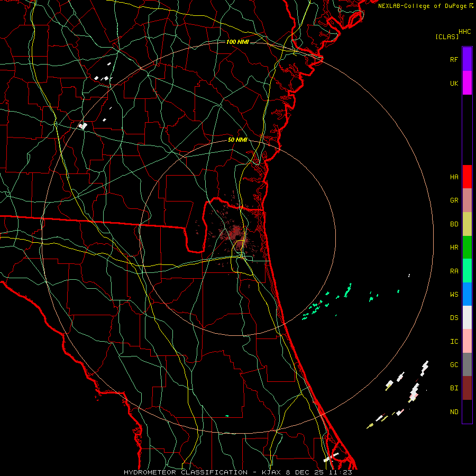Click the 11:23 time stamp
Viewport: 476px width, 476px height.
pyautogui.click(x=341, y=472)
